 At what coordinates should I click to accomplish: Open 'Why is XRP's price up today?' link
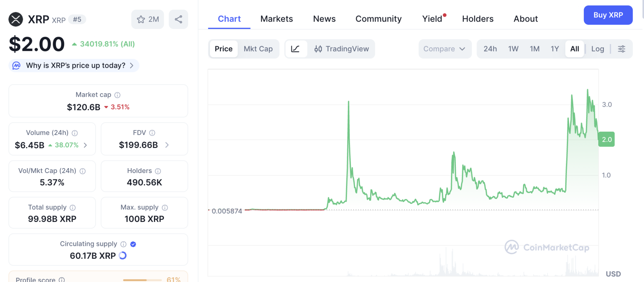pos(76,66)
